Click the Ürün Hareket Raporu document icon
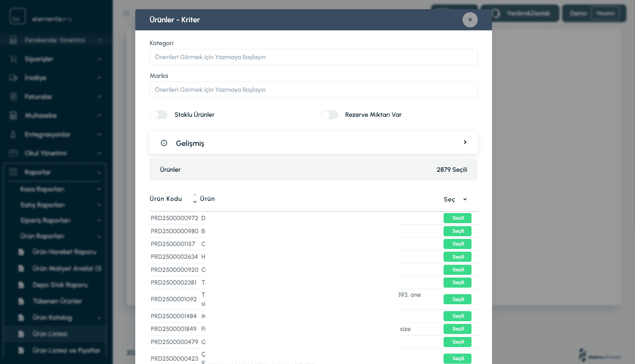Viewport: 635px width, 364px height. point(21,252)
